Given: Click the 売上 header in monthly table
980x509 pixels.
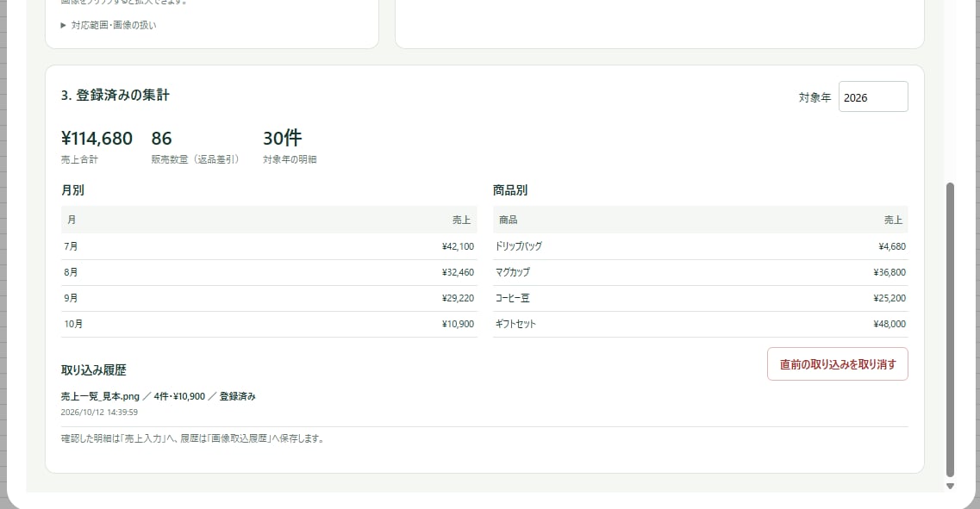Looking at the screenshot, I should [x=461, y=220].
